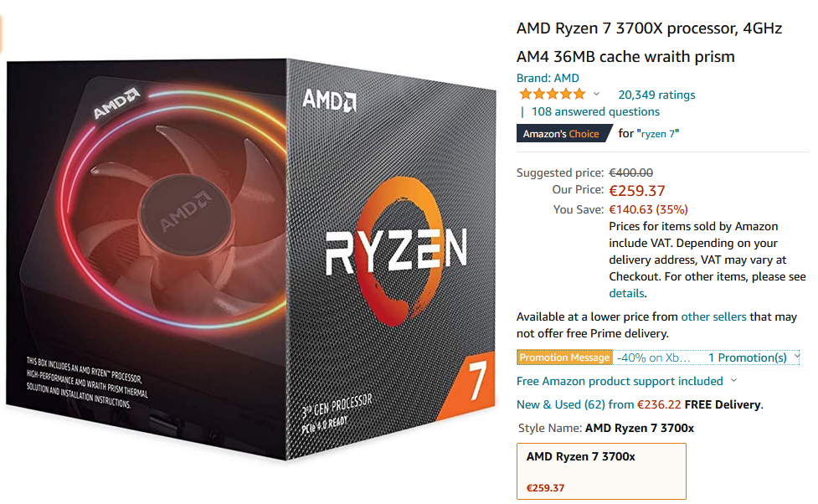The width and height of the screenshot is (818, 504).
Task: Expand the 1 Promotion(s) dropdown
Action: (x=753, y=357)
